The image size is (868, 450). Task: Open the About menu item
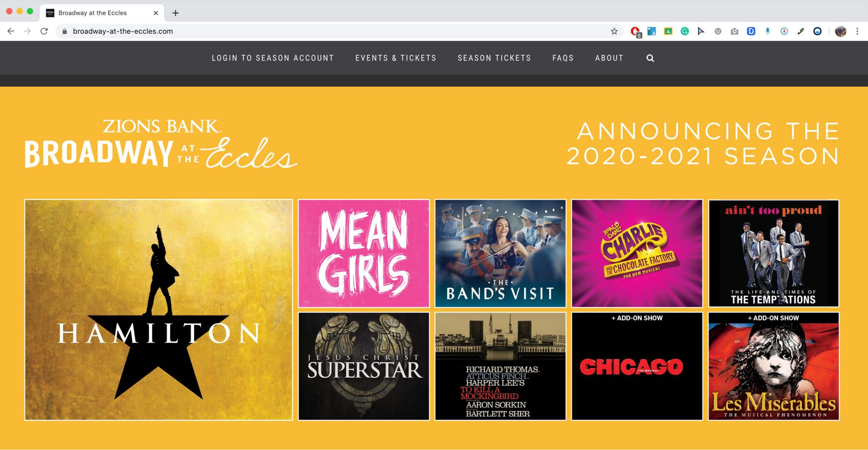pyautogui.click(x=609, y=58)
